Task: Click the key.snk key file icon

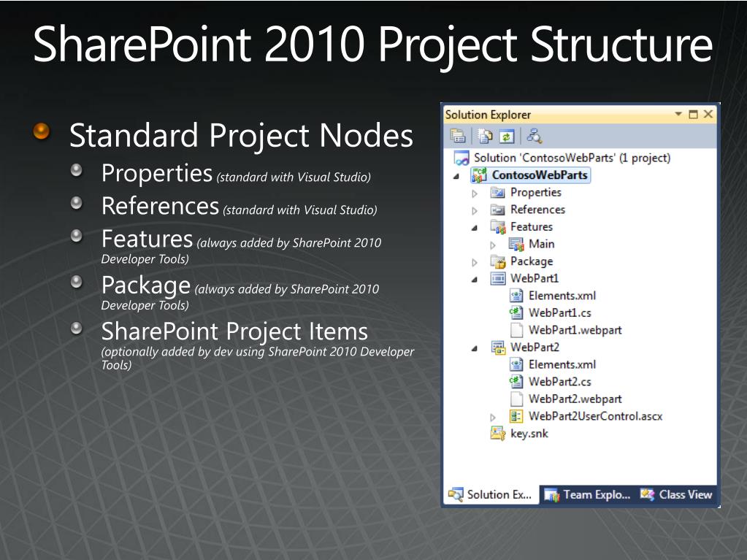Action: (x=498, y=434)
